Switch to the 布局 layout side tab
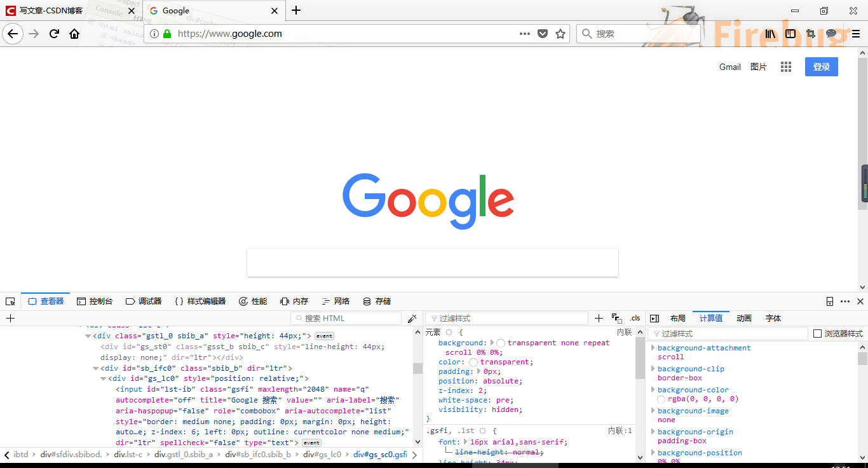Image resolution: width=868 pixels, height=468 pixels. [678, 318]
